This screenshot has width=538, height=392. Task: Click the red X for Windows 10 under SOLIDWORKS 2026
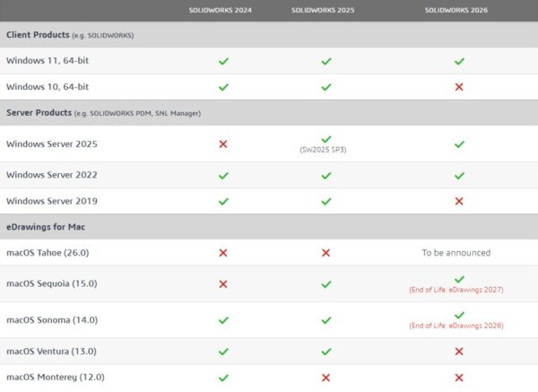click(459, 87)
